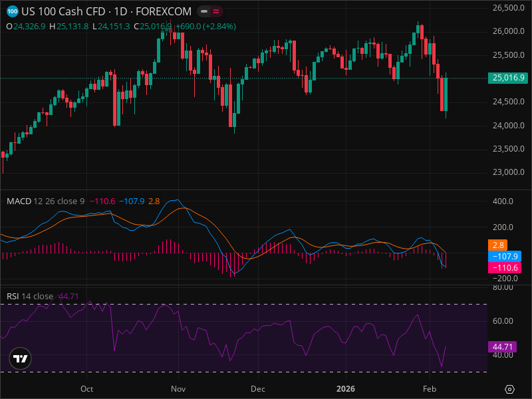Screen dimensions: 532x399
Task: Click the 24,000.0 price axis label
Action: tap(508, 126)
